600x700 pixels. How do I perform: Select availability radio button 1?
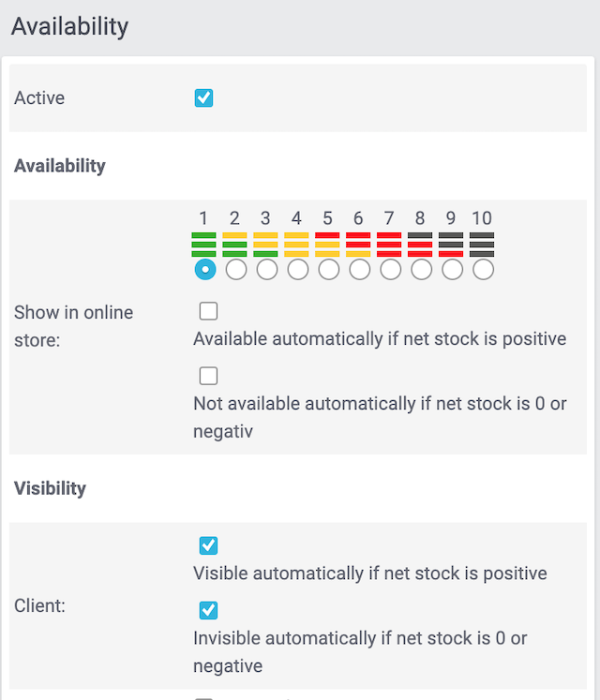pyautogui.click(x=203, y=270)
